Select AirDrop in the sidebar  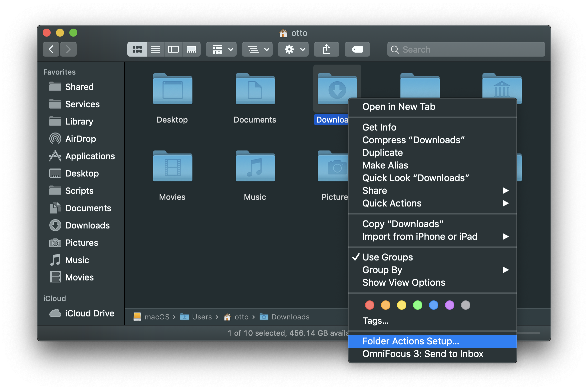tap(81, 139)
